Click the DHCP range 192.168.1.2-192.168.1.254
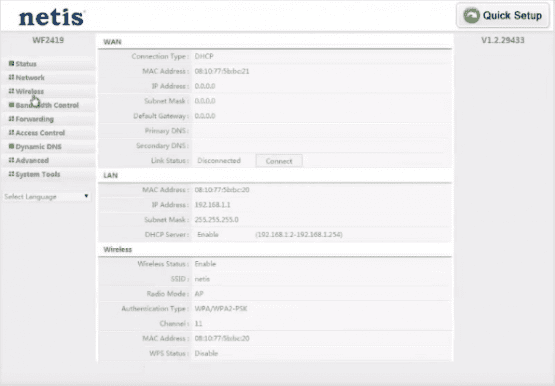 [299, 235]
